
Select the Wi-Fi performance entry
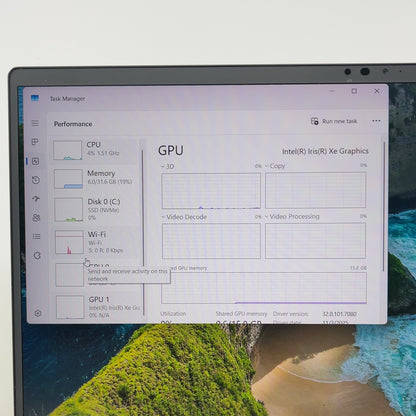click(x=96, y=242)
